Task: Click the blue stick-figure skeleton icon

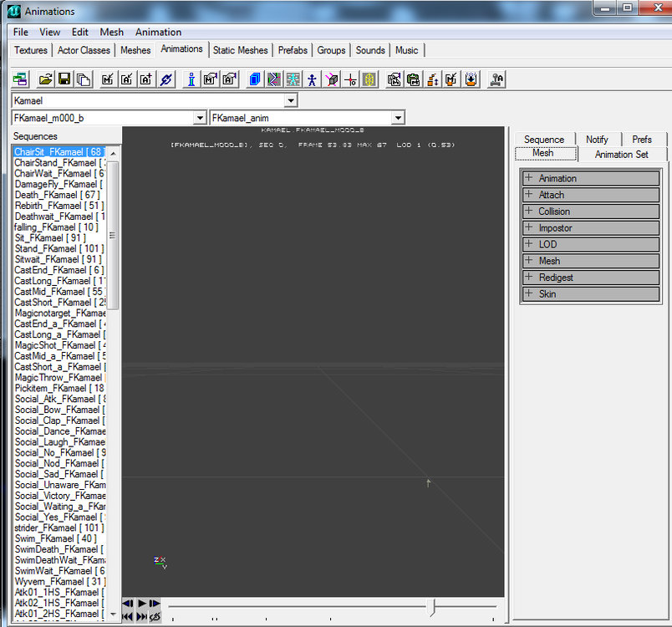Action: [x=312, y=80]
